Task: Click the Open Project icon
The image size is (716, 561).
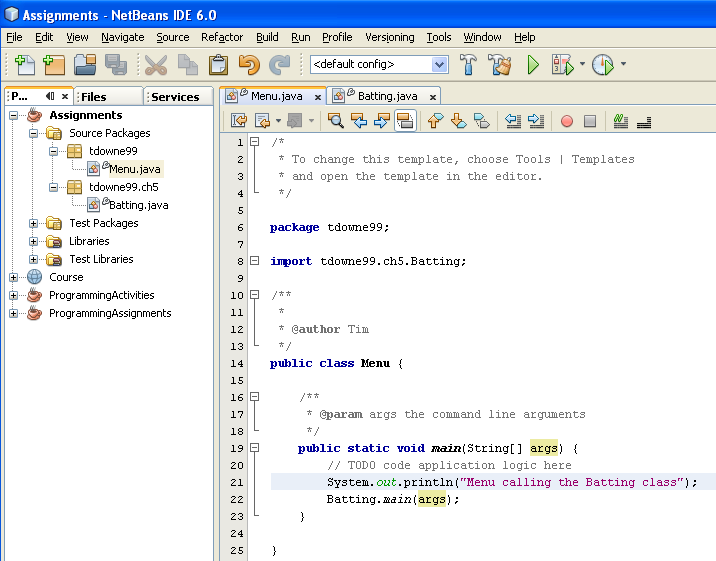Action: click(85, 64)
